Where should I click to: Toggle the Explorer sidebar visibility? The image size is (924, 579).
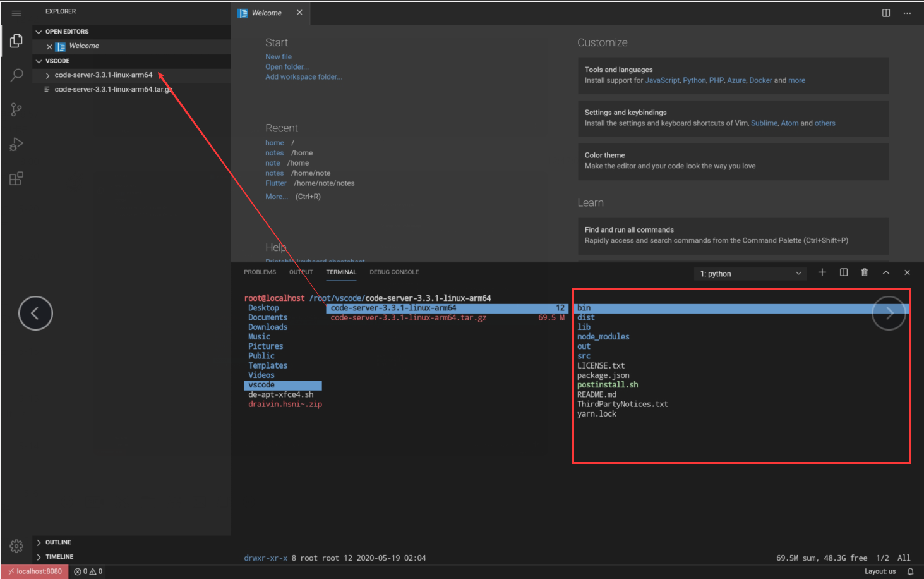coord(16,40)
